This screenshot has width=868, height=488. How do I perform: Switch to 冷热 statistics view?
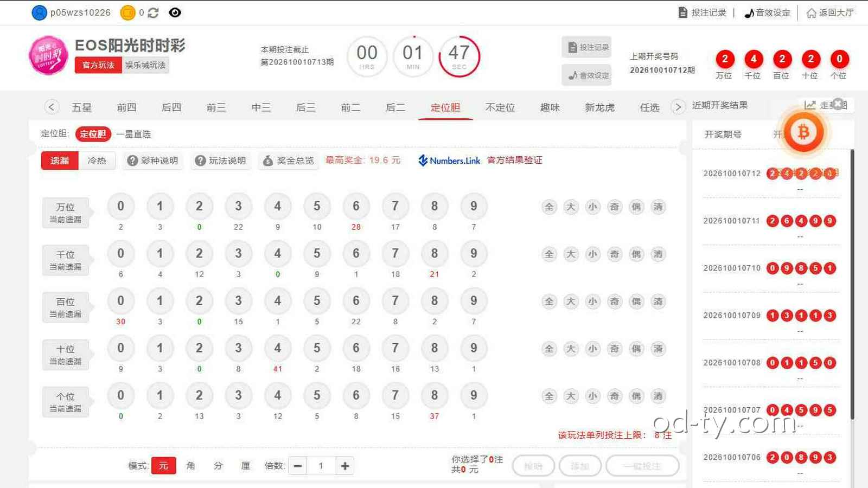point(97,160)
